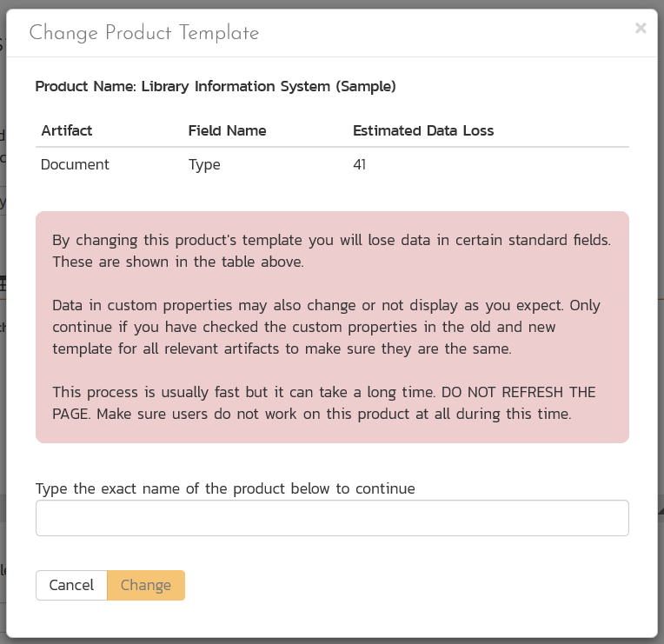This screenshot has width=664, height=644.
Task: Click the "Product Name:" label
Action: [86, 86]
